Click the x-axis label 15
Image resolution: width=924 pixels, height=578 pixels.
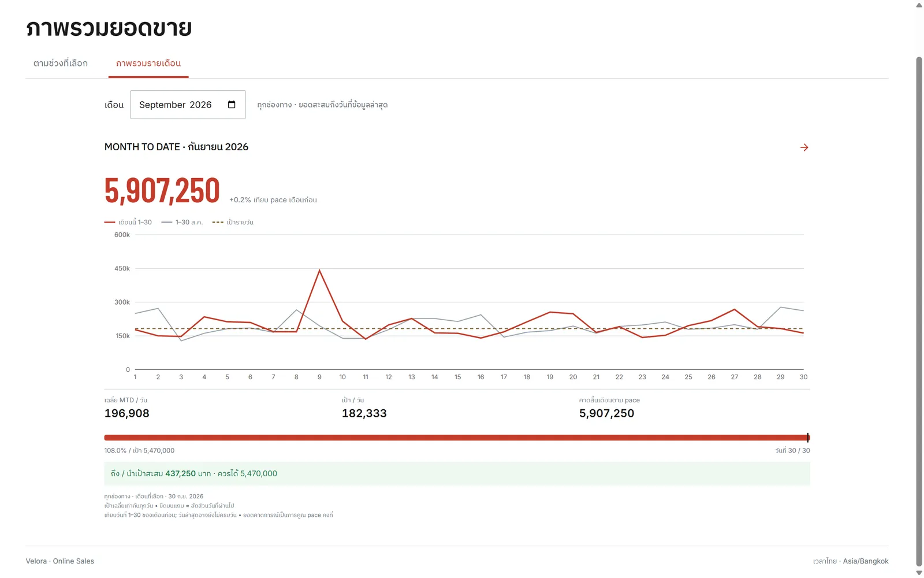point(457,377)
